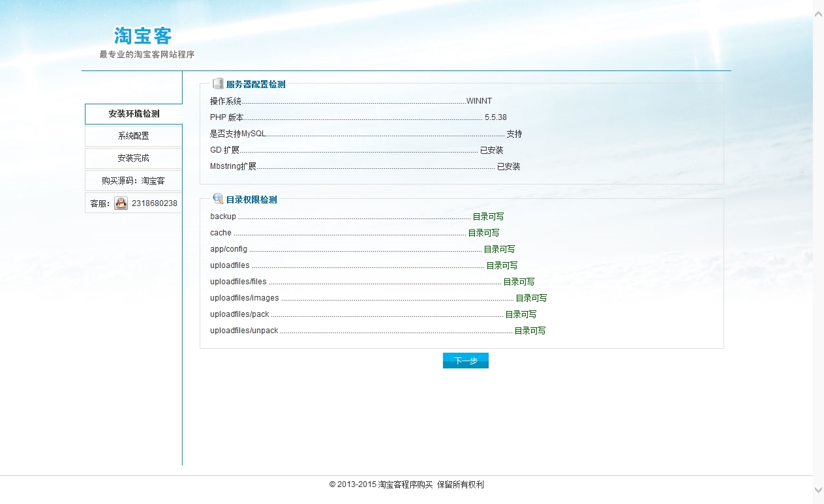Click the backup directory name
The height and width of the screenshot is (504, 824).
[x=223, y=216]
